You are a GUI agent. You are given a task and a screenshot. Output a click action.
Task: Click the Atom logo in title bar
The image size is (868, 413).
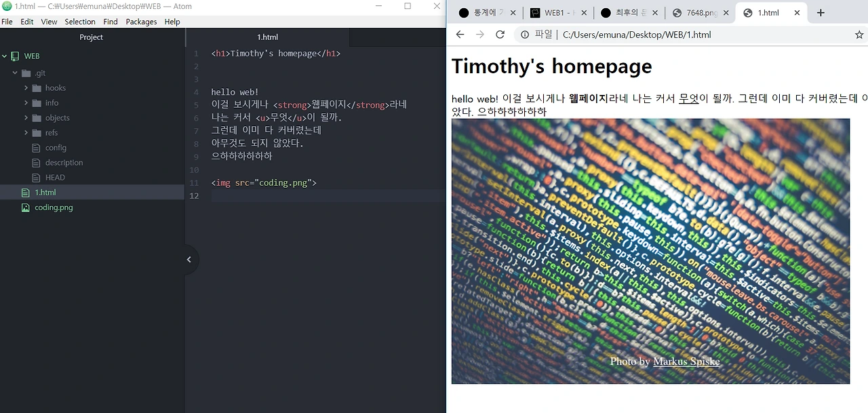tap(7, 6)
